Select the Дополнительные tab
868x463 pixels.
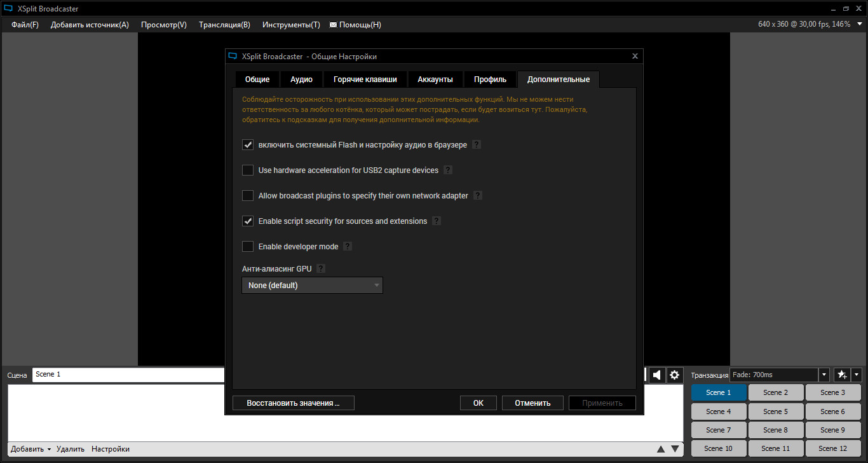(559, 79)
